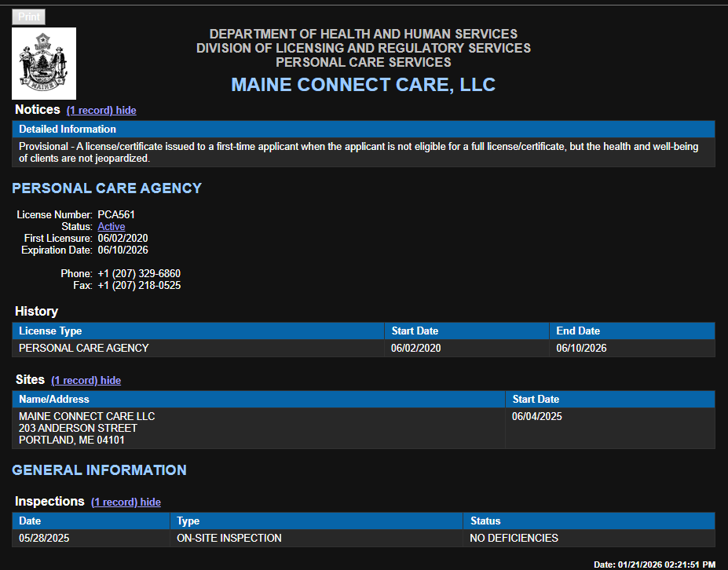The width and height of the screenshot is (728, 570).
Task: Click the NO DEFICIENCIES inspection status cell
Action: click(x=514, y=538)
